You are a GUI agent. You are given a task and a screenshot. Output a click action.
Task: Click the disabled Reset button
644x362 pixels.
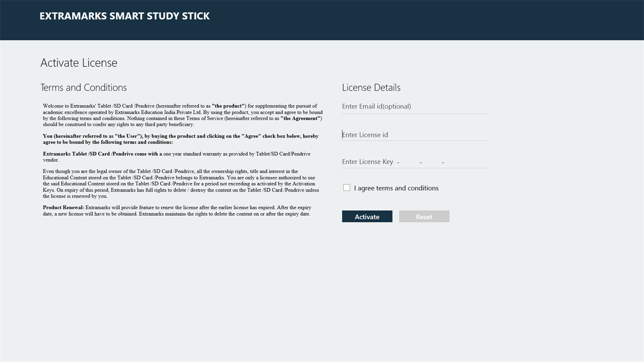coord(424,216)
